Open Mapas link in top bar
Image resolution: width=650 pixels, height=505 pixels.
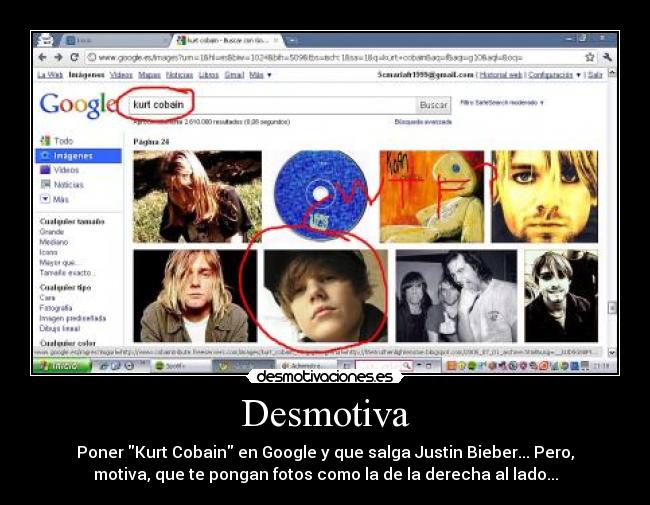[x=149, y=75]
